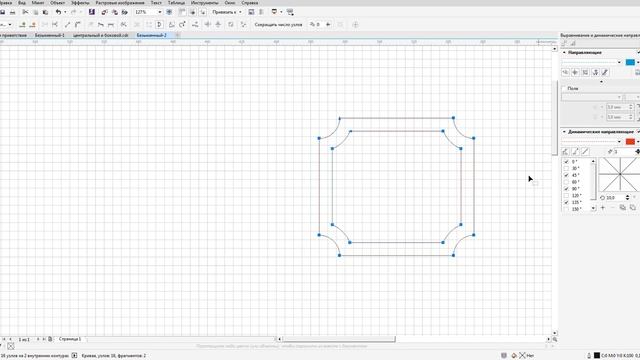Click Сокращать число узлов button

pos(278,24)
